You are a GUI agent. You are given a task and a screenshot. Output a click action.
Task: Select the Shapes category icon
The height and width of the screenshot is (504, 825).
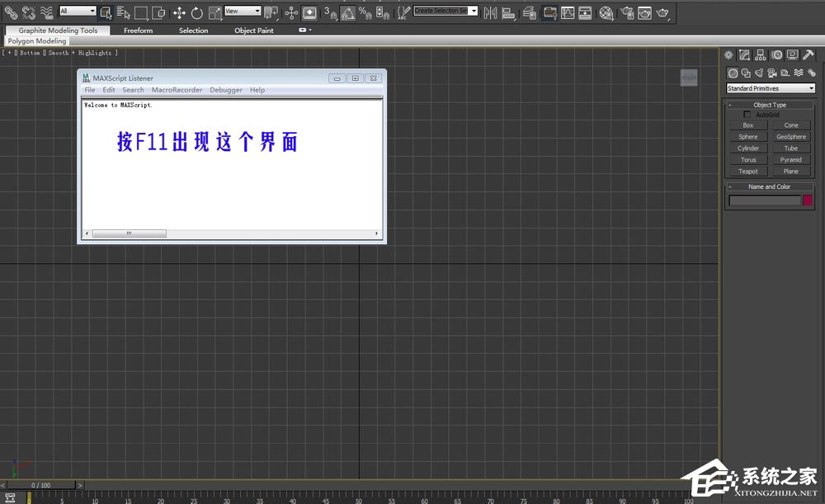746,73
